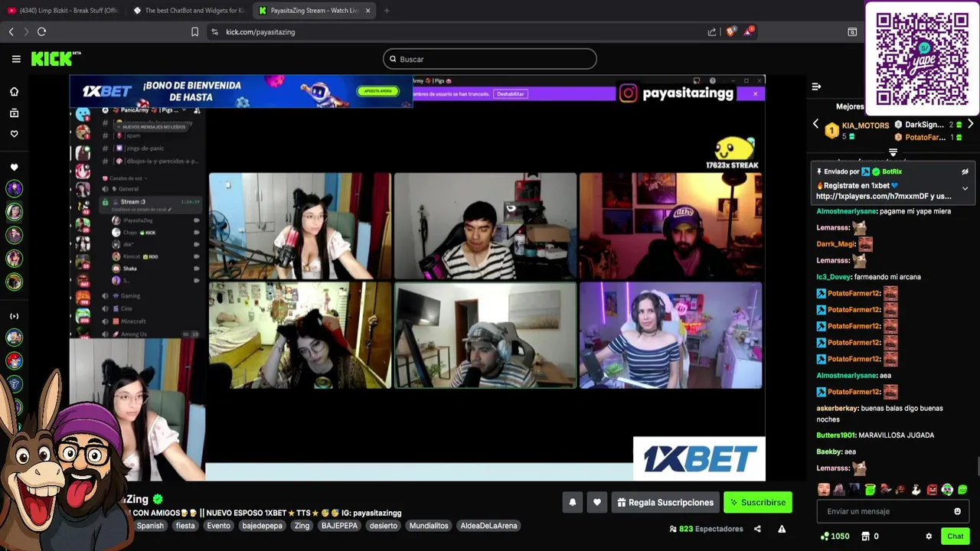Open the Browse icon in the sidebar
The height and width of the screenshot is (551, 980).
coord(14,113)
